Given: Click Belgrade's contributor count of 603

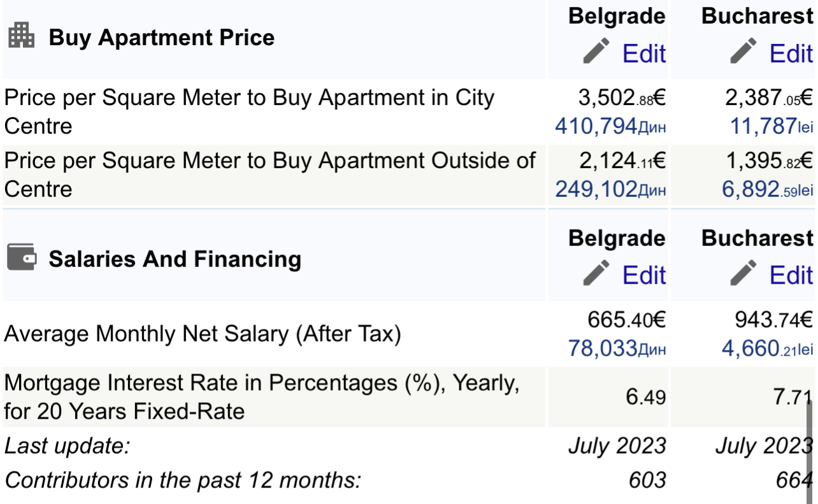Looking at the screenshot, I should click(x=647, y=480).
